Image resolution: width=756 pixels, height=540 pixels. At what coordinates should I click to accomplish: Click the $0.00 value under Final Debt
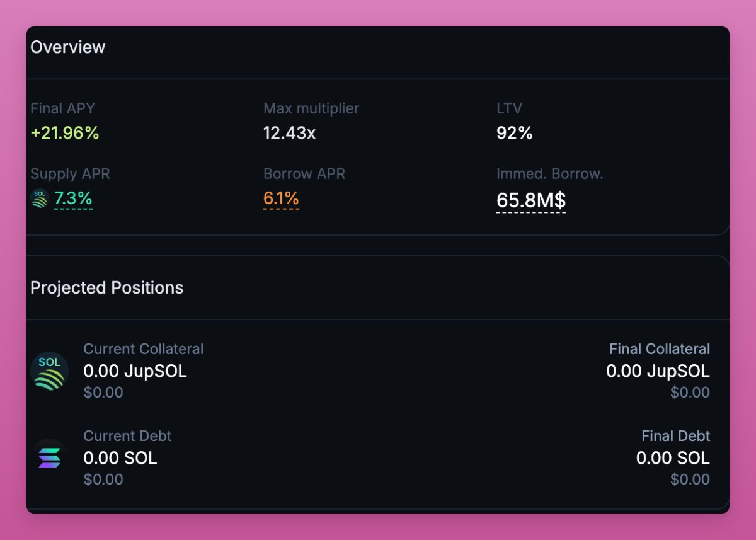pyautogui.click(x=690, y=480)
